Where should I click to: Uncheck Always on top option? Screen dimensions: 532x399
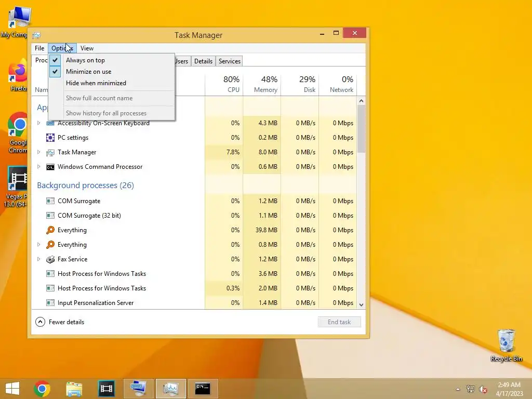(112, 60)
